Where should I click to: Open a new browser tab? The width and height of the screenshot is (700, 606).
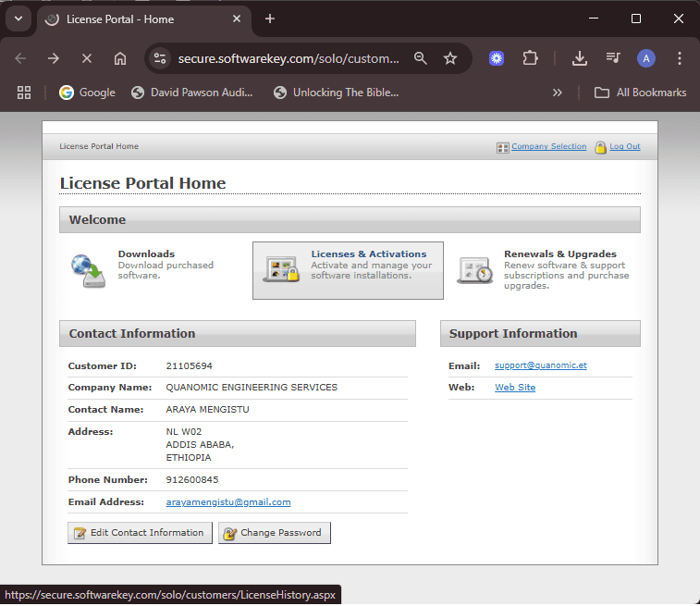point(270,19)
